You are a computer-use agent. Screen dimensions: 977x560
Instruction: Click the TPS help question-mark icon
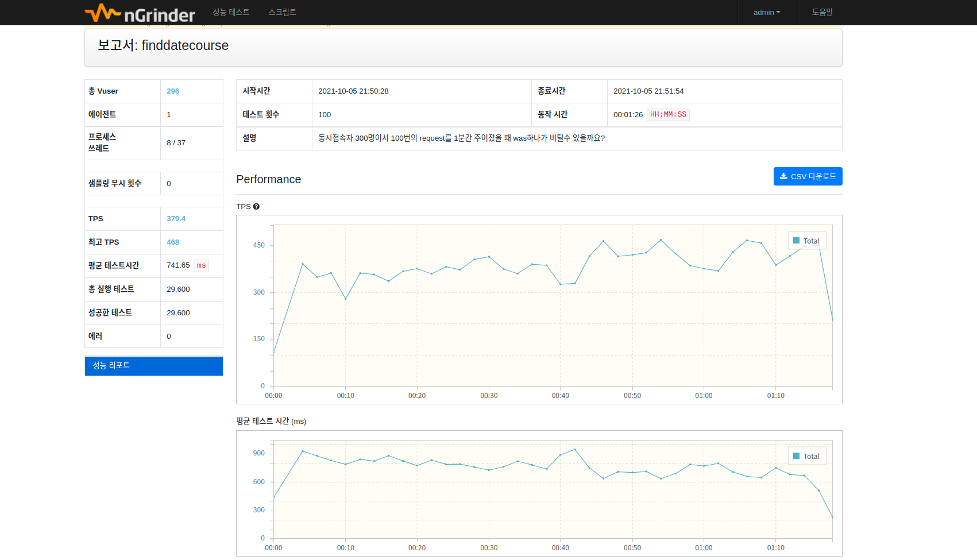coord(256,207)
